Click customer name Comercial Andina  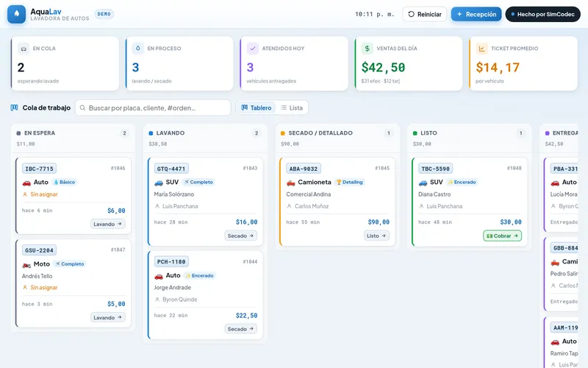tap(309, 194)
